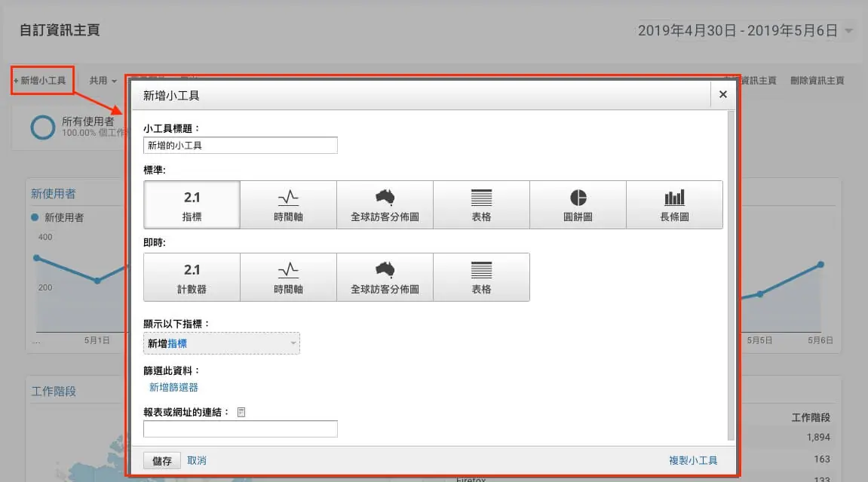Select the standard 表格 table widget
The image size is (868, 482).
tap(481, 204)
